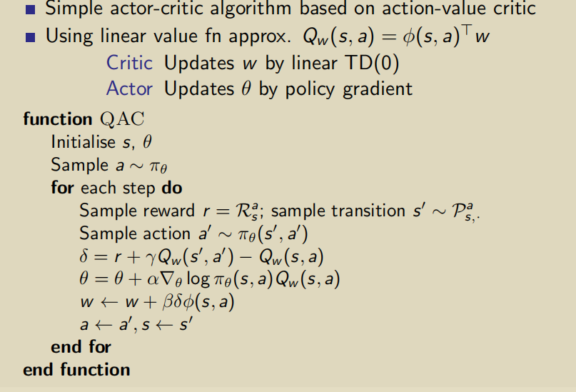Click the bold "do" keyword
The width and height of the screenshot is (576, 392).
[172, 188]
